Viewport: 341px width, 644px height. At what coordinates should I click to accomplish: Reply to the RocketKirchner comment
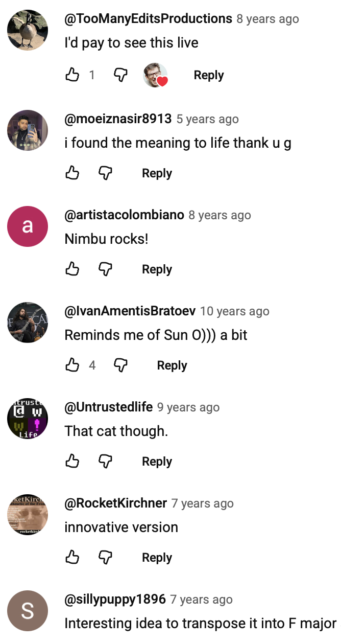pos(157,558)
